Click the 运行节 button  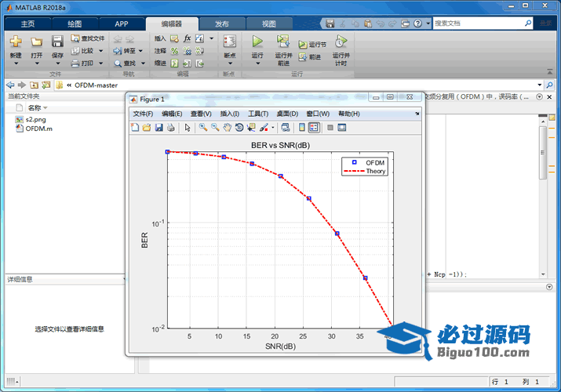(313, 45)
